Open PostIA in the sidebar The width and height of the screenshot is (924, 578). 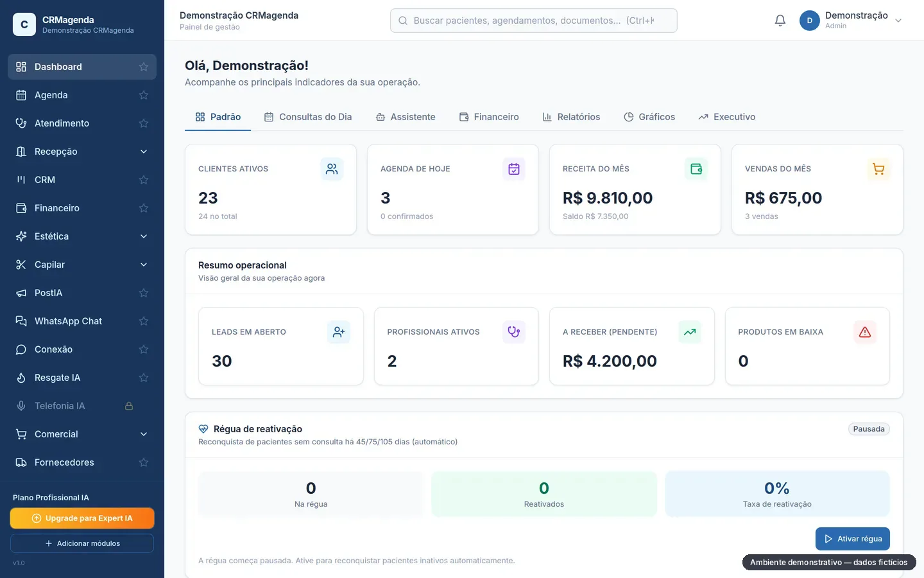click(82, 293)
